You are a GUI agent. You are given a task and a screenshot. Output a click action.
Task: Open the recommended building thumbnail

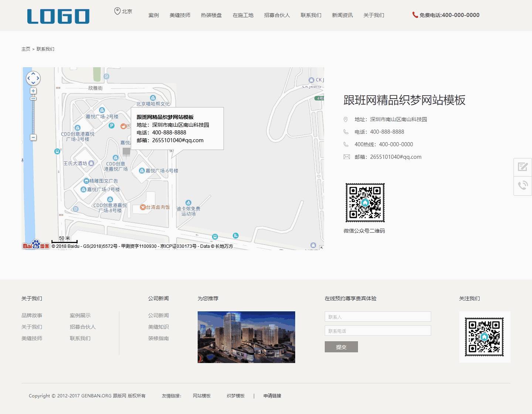click(246, 337)
